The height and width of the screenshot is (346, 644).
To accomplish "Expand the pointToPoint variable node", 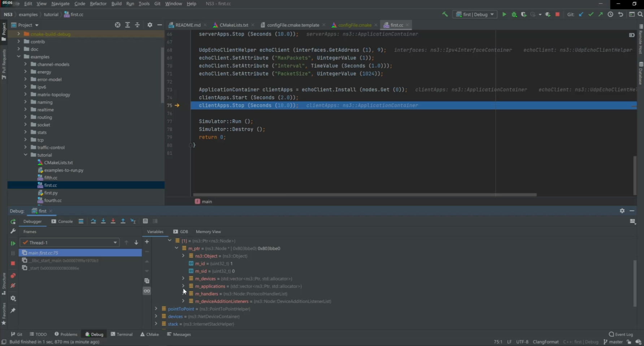I will pos(156,309).
